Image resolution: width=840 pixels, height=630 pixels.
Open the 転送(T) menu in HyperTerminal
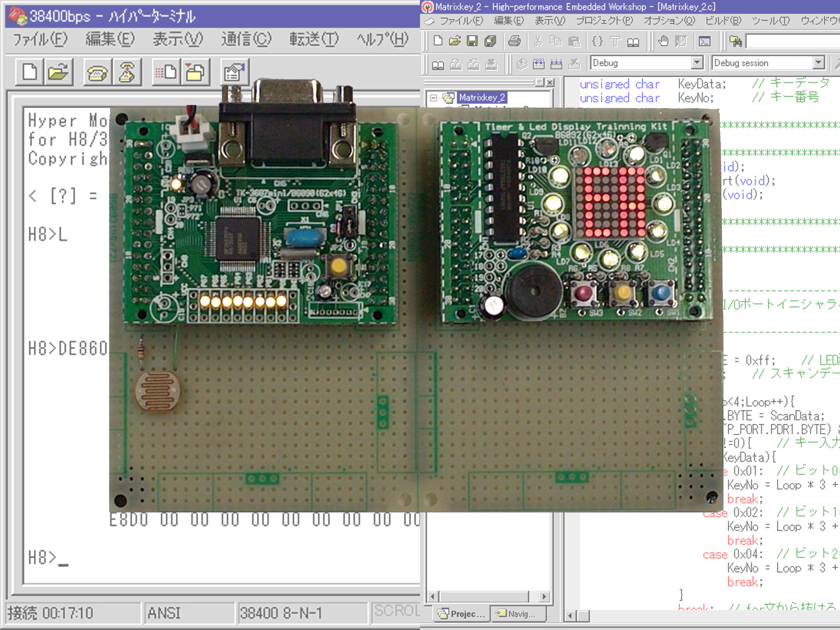coord(314,39)
